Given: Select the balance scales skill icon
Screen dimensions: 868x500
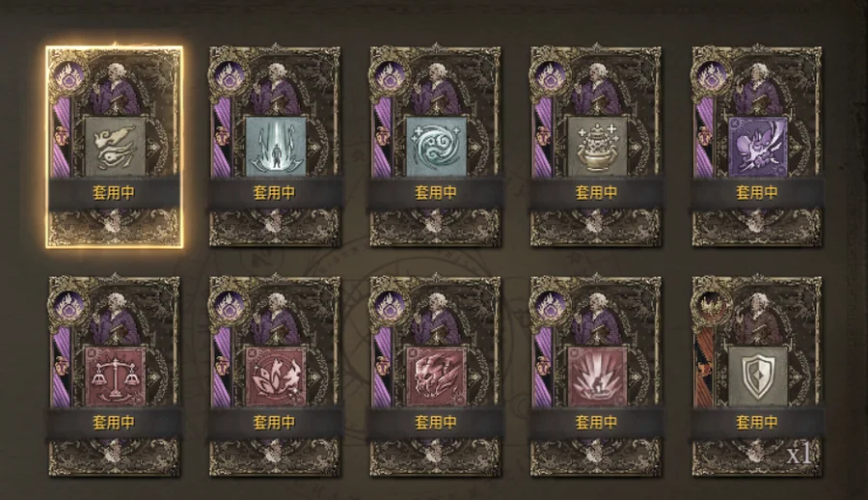Looking at the screenshot, I should tap(115, 377).
